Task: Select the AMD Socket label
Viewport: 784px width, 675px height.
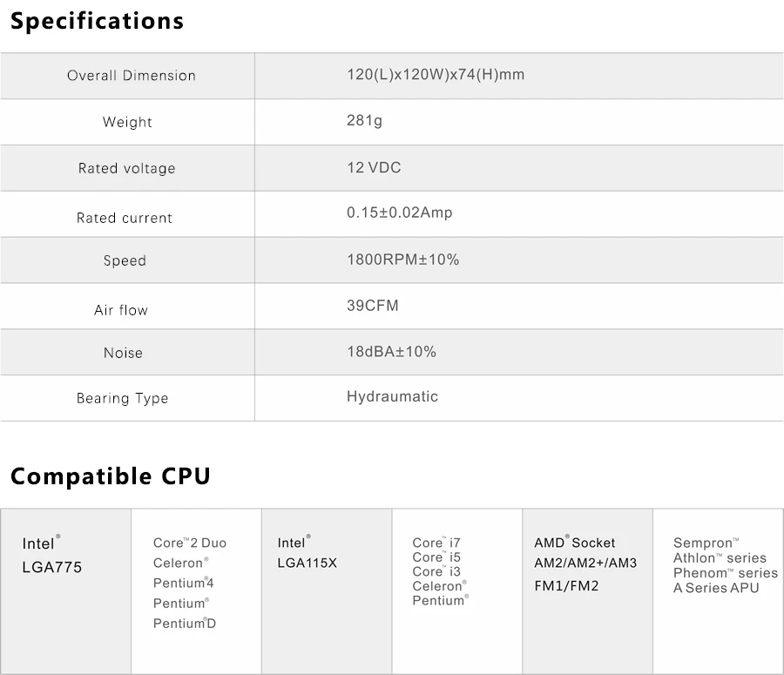Action: click(575, 543)
